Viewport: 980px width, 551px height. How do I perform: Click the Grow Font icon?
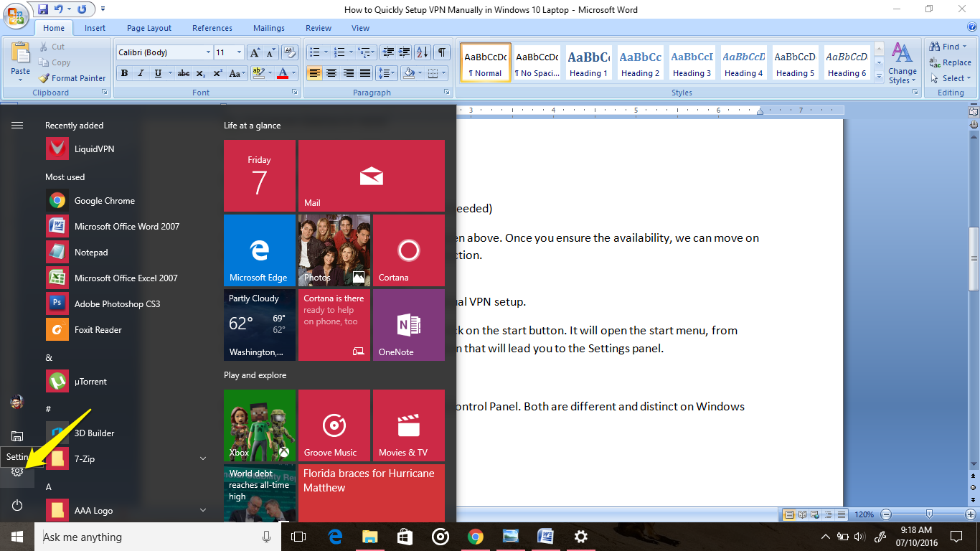pos(255,52)
